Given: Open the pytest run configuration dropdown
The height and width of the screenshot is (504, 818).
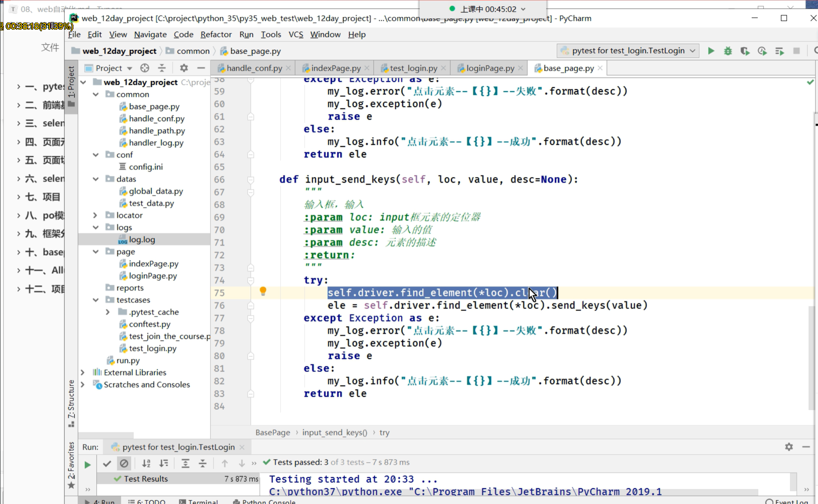Looking at the screenshot, I should 628,51.
